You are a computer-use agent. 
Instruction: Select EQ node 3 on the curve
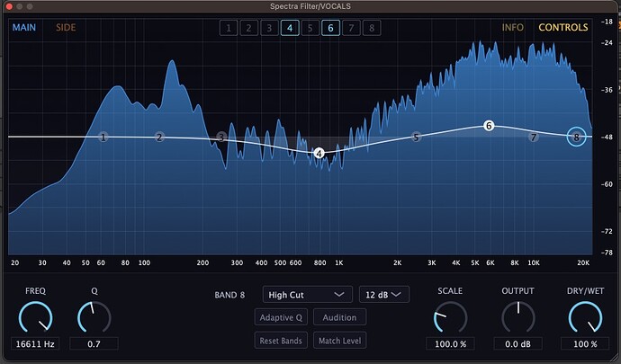[x=221, y=138]
